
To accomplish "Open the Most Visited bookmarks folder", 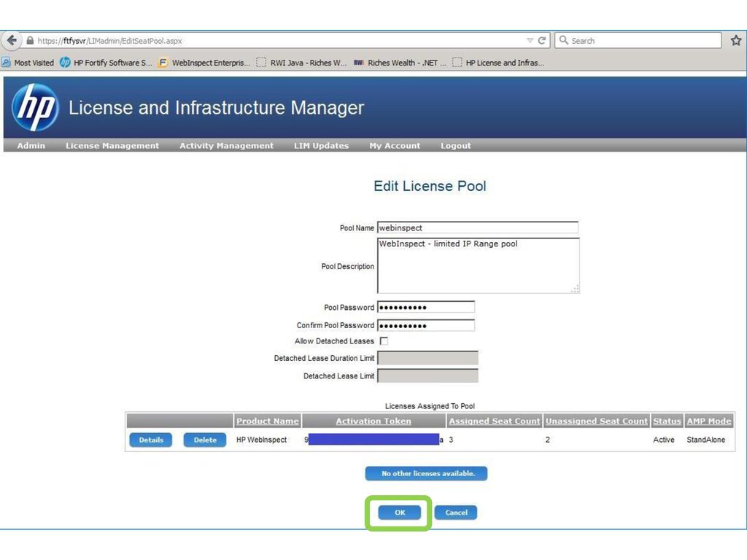I will point(28,63).
